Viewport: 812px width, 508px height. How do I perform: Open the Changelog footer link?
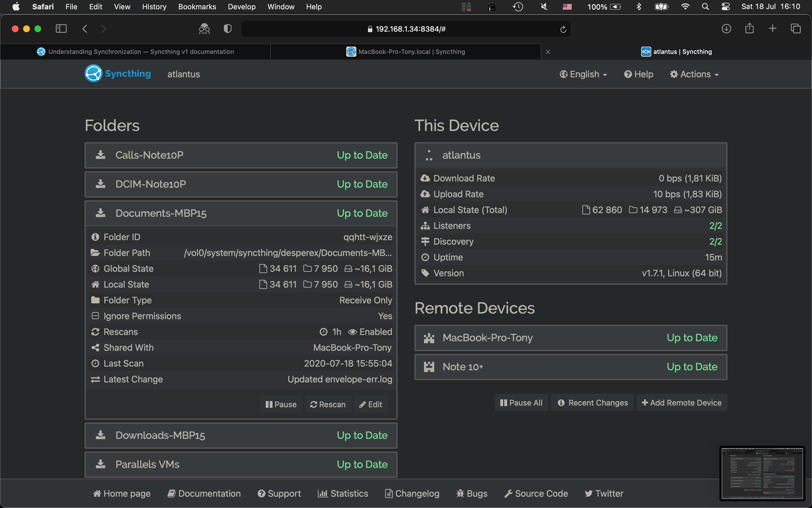pyautogui.click(x=412, y=494)
